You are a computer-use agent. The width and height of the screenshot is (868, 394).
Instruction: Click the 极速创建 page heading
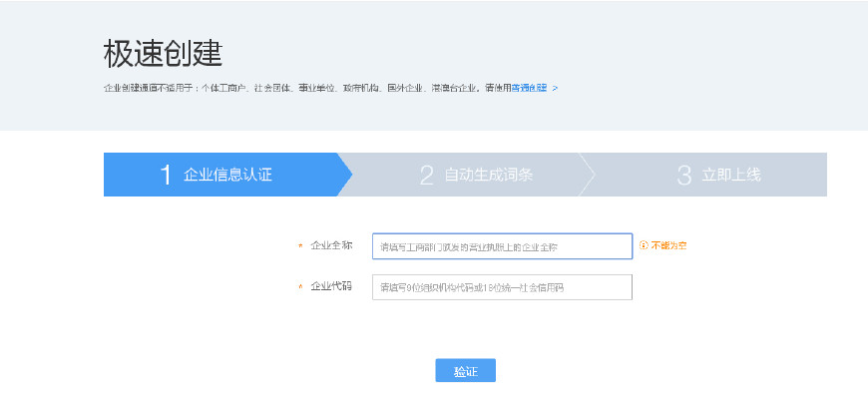[163, 54]
